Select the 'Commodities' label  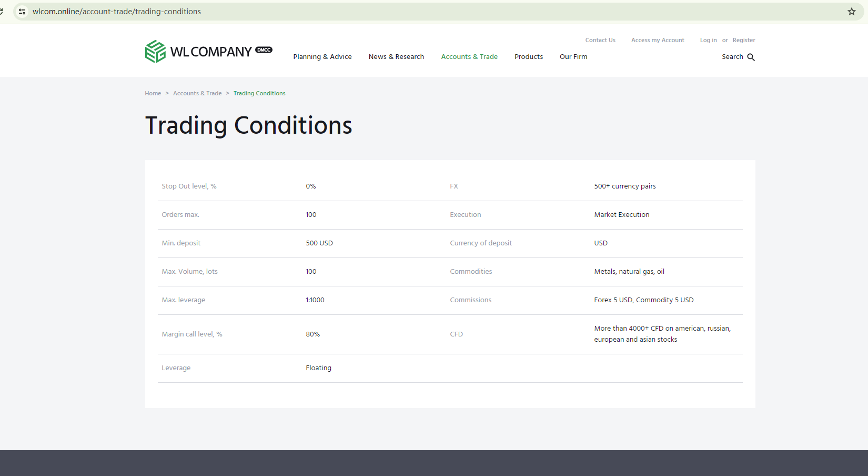(x=471, y=272)
